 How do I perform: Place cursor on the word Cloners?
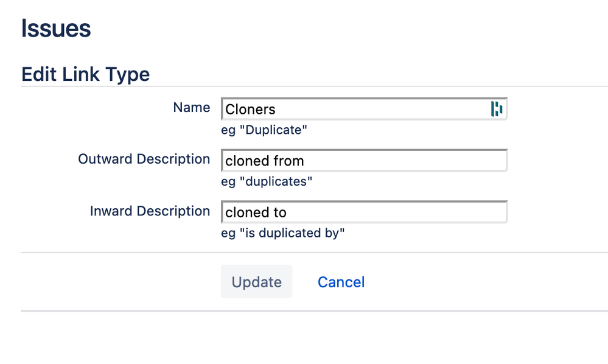click(250, 110)
